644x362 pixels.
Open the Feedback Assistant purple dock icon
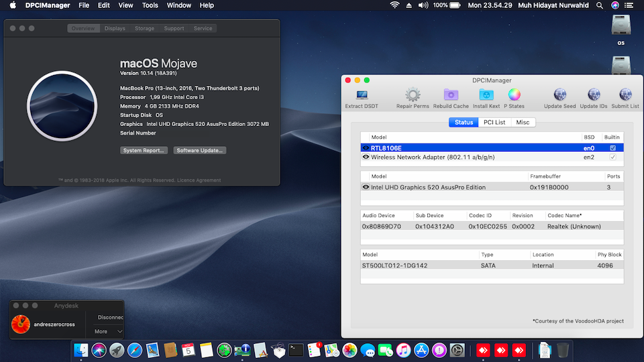click(439, 351)
